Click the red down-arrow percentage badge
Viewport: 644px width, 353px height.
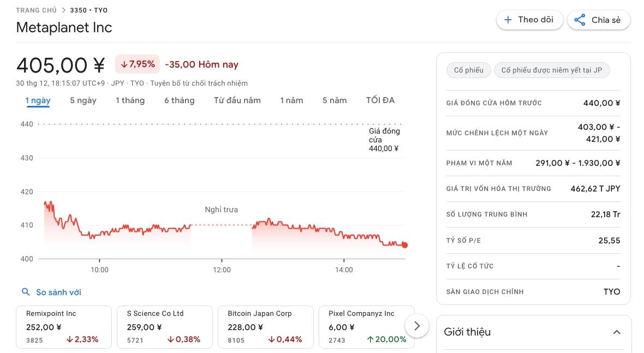click(x=138, y=64)
